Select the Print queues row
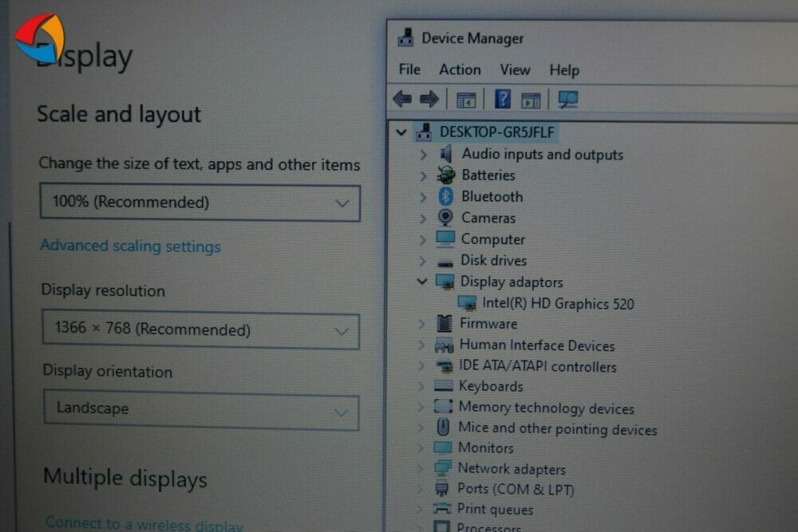The image size is (798, 532). click(x=496, y=509)
